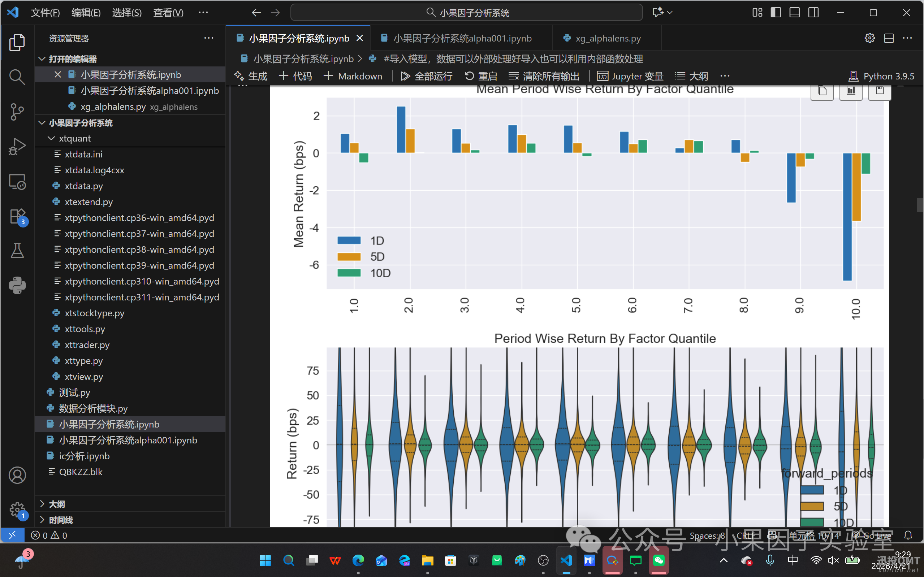Click the blue 1D legend swatch

[x=349, y=241]
